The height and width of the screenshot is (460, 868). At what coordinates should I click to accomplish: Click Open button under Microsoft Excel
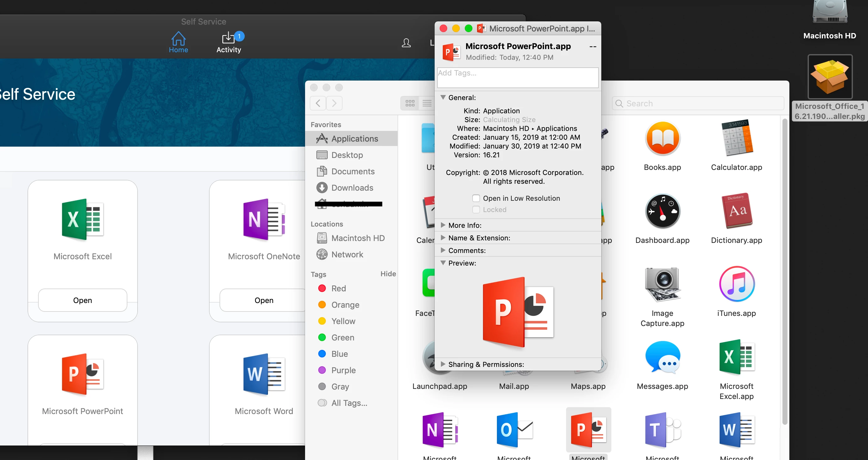pos(82,300)
